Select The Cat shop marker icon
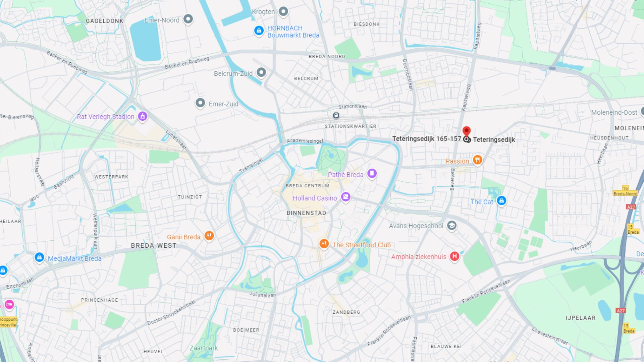This screenshot has height=362, width=644. 501,201
